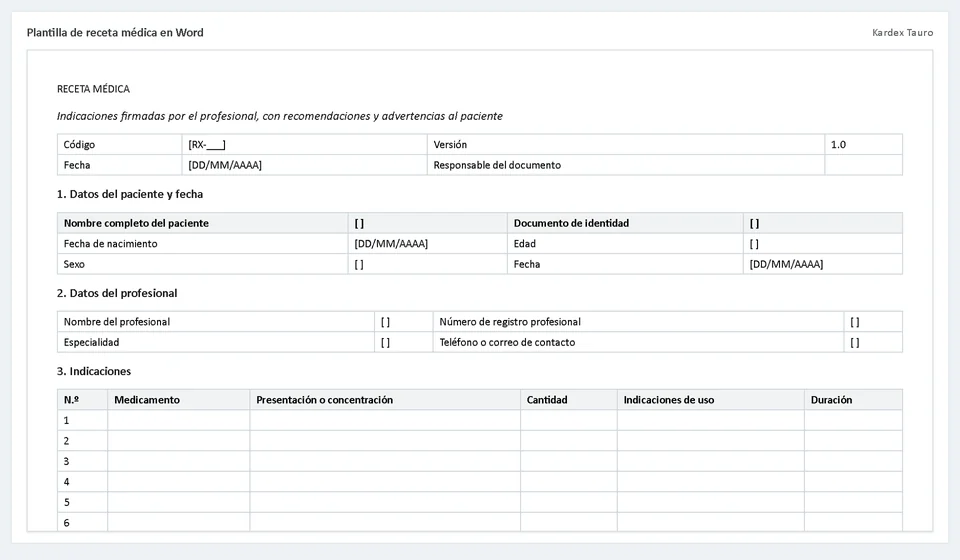Click the 'Kardex Tauro' label
The width and height of the screenshot is (960, 560).
click(x=902, y=32)
